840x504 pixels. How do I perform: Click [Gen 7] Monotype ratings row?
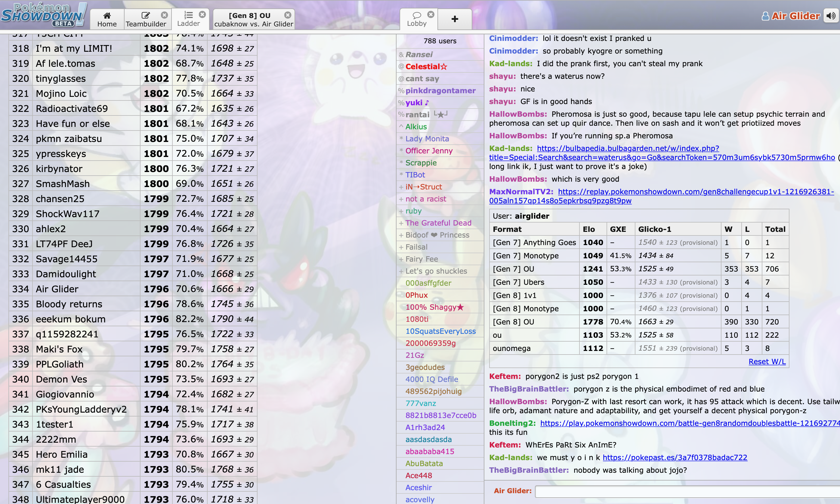pyautogui.click(x=639, y=256)
